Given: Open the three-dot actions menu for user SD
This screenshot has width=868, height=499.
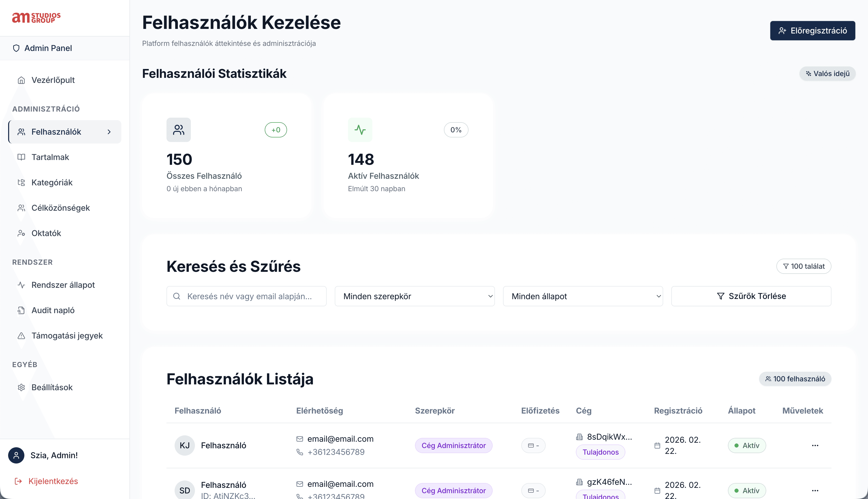Looking at the screenshot, I should (815, 490).
